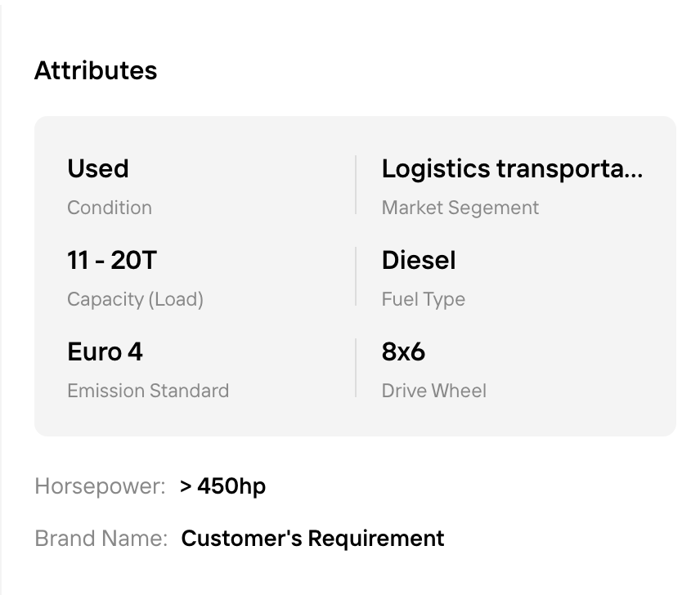This screenshot has width=700, height=595.
Task: Select the Diesel fuel type value
Action: [419, 260]
